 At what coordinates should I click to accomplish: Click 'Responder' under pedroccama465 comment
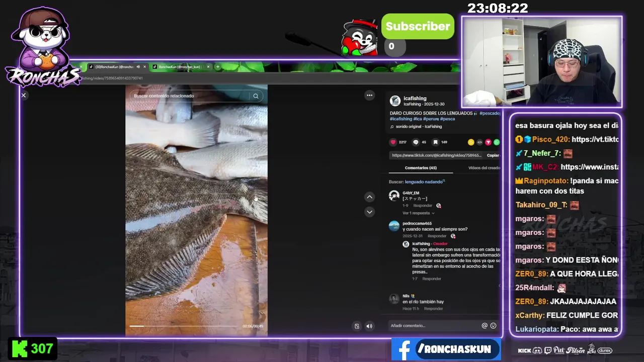coord(437,236)
